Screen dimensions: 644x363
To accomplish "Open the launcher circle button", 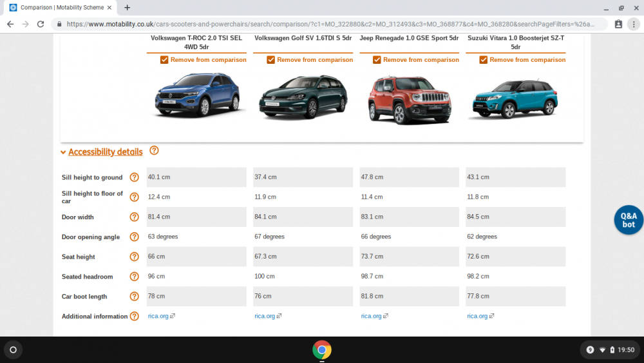I will [x=13, y=350].
